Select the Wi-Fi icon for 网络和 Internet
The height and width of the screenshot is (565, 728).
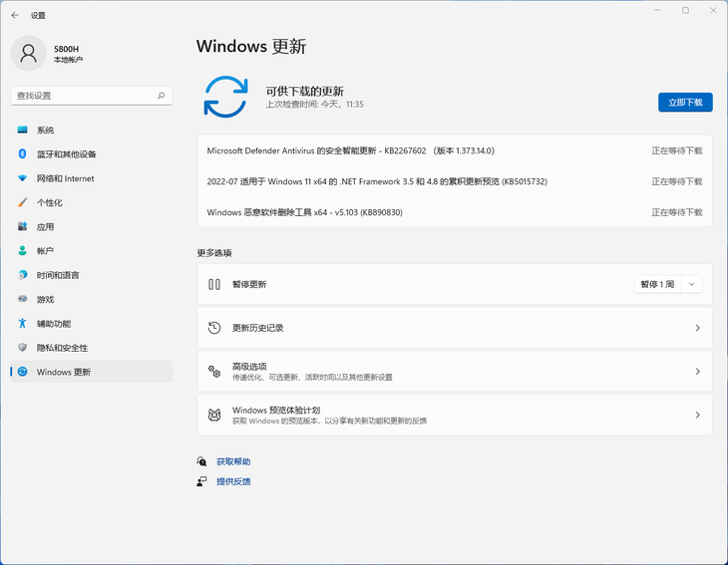coord(22,178)
